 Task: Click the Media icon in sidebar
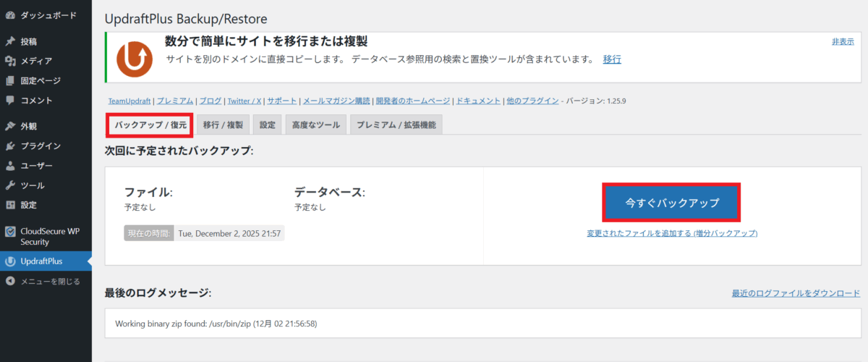(10, 61)
